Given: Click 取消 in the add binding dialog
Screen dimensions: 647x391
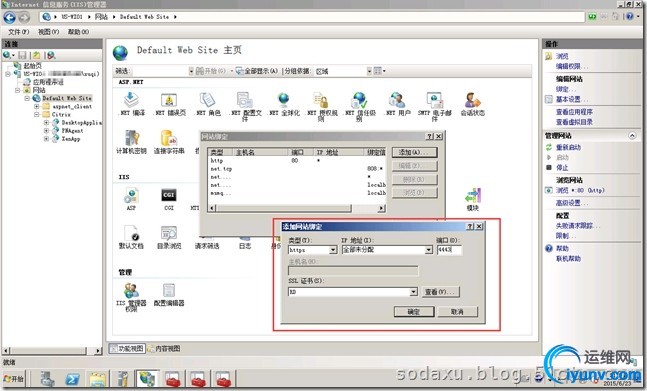Looking at the screenshot, I should point(458,312).
